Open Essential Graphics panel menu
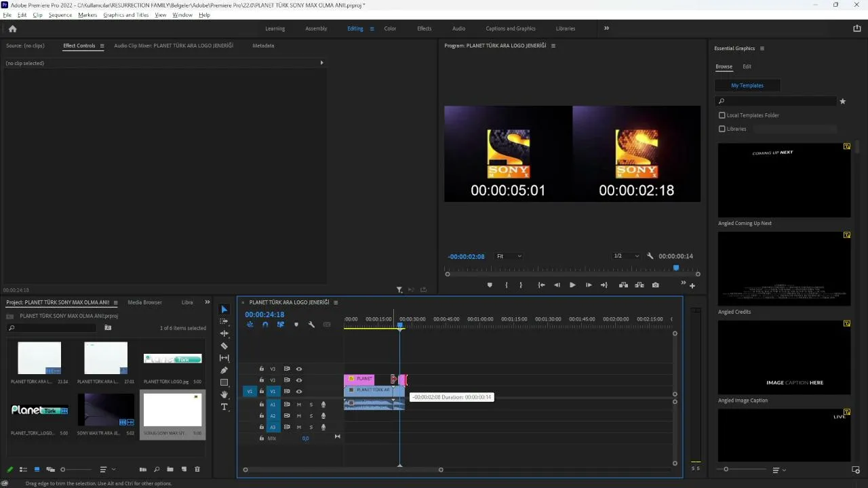 click(x=762, y=49)
